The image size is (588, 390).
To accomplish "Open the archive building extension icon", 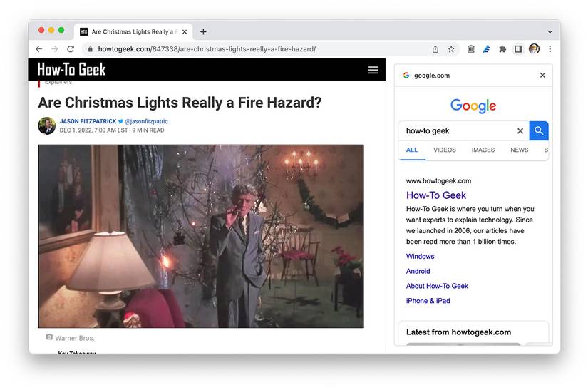I will [x=470, y=49].
